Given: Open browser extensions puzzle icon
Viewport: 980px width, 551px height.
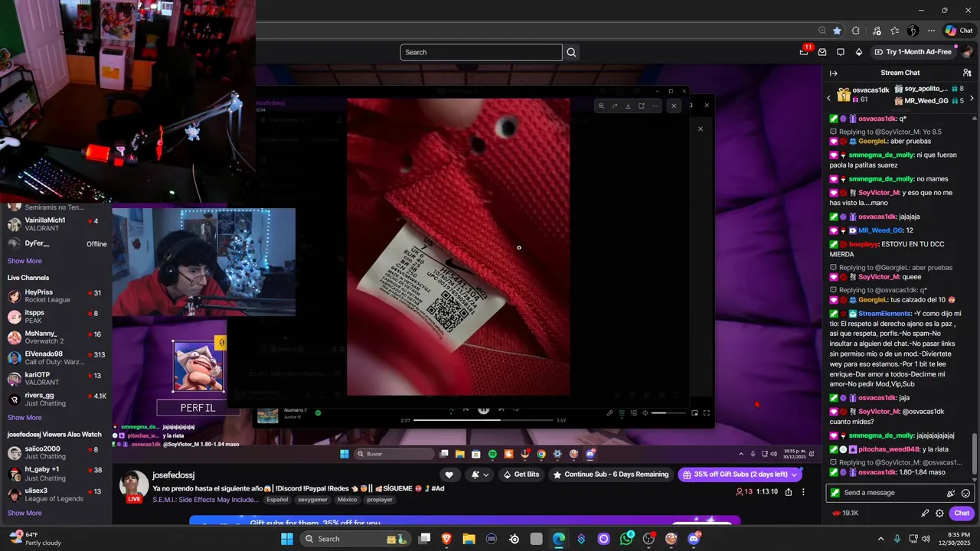Looking at the screenshot, I should (x=856, y=31).
